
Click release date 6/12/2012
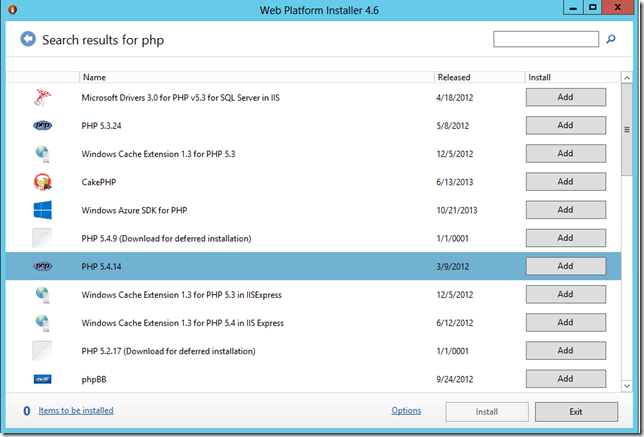point(455,323)
